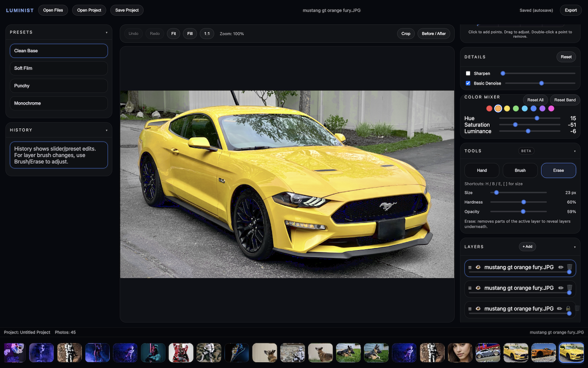588x368 pixels.
Task: Open the woman portrait thumbnail in filmstrip
Action: pyautogui.click(x=460, y=352)
